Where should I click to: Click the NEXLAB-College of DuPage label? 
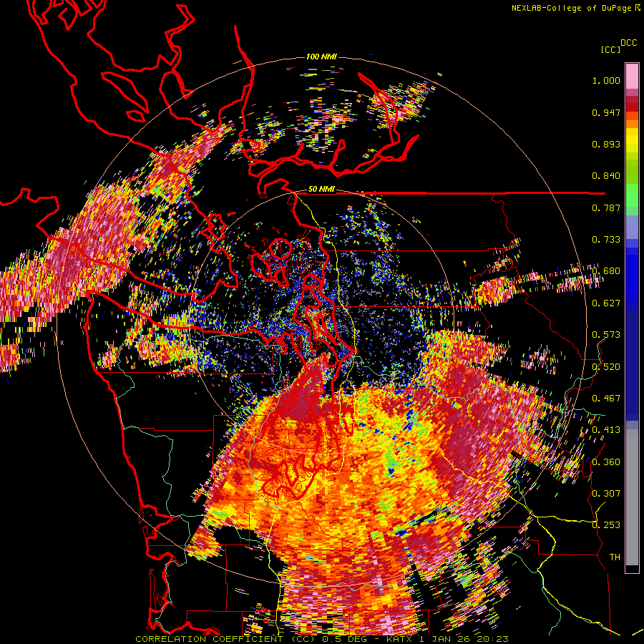pos(575,8)
